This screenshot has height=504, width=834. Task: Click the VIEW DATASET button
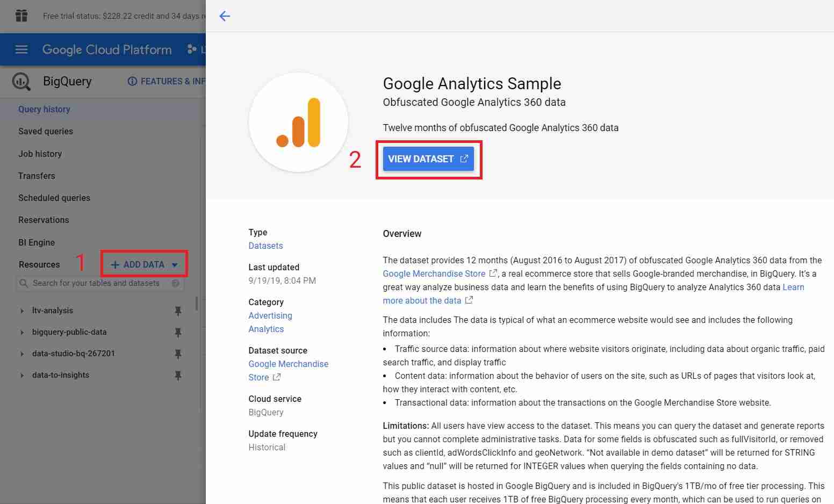point(428,159)
